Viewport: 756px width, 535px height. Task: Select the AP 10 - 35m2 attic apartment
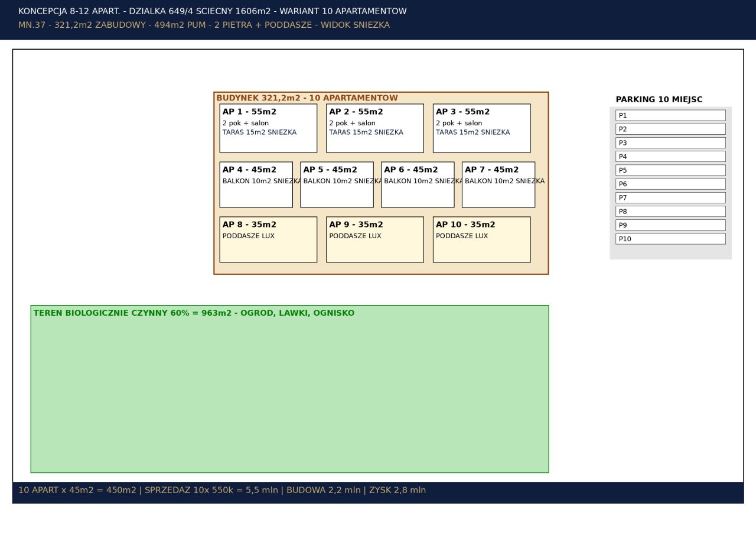482,239
